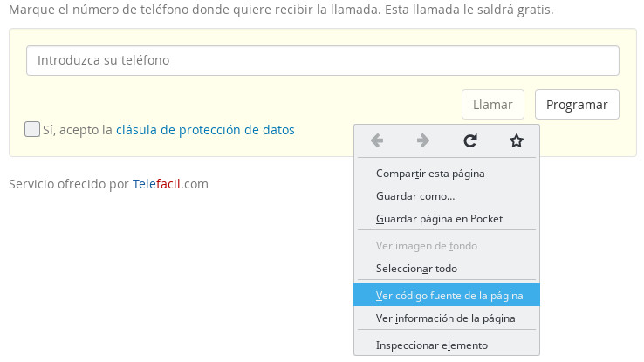Image resolution: width=644 pixels, height=362 pixels.
Task: Choose "Seleccionar todo" in context menu
Action: tap(416, 269)
